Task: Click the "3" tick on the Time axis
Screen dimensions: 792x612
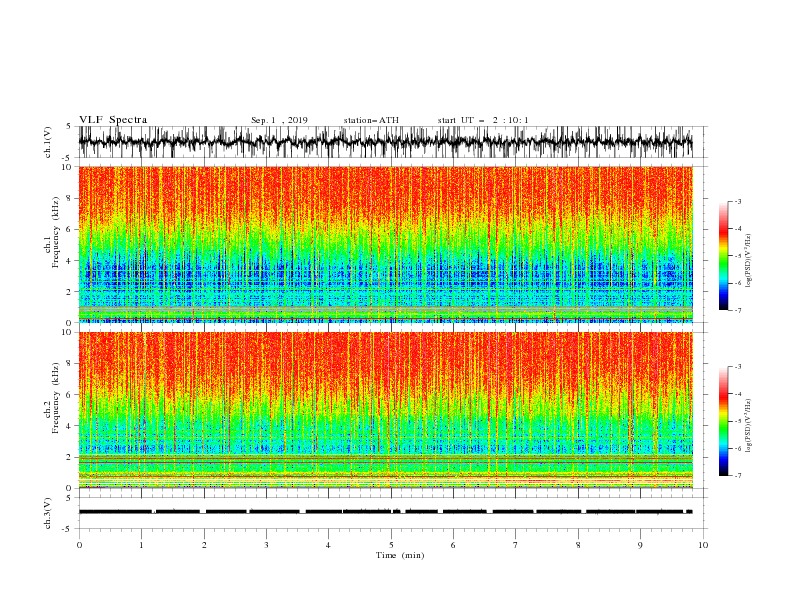Action: 266,545
